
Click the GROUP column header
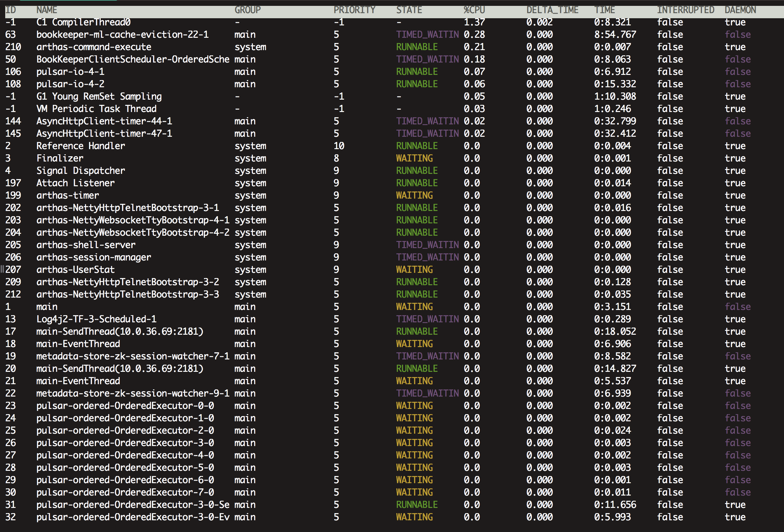pos(248,10)
